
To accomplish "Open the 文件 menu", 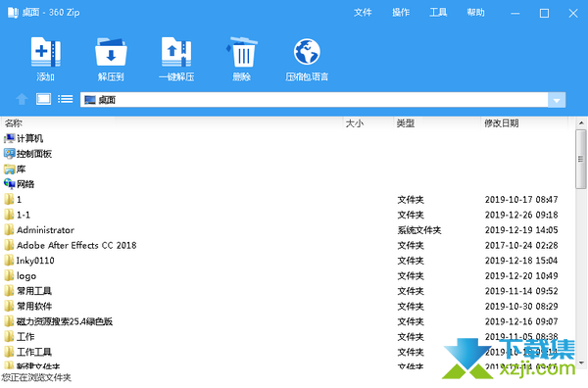I will tap(363, 13).
